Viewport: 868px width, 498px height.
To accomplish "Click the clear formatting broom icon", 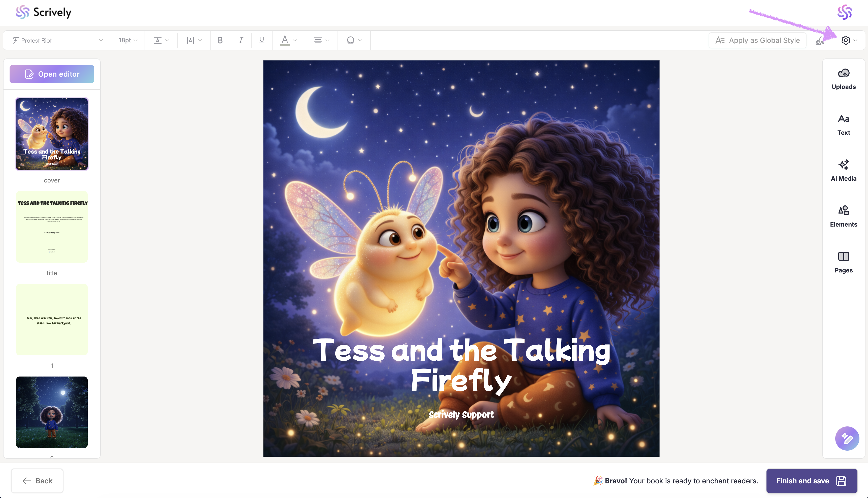I will (819, 41).
